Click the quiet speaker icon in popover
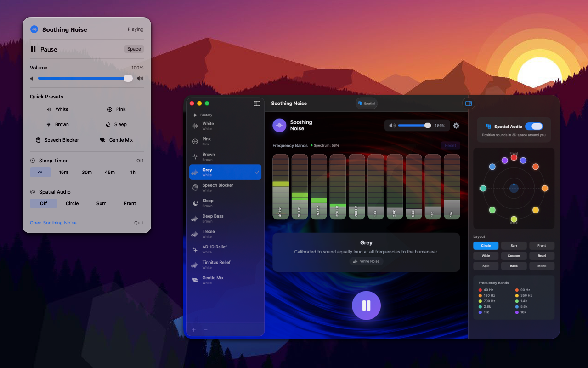This screenshot has width=588, height=368. [x=32, y=78]
